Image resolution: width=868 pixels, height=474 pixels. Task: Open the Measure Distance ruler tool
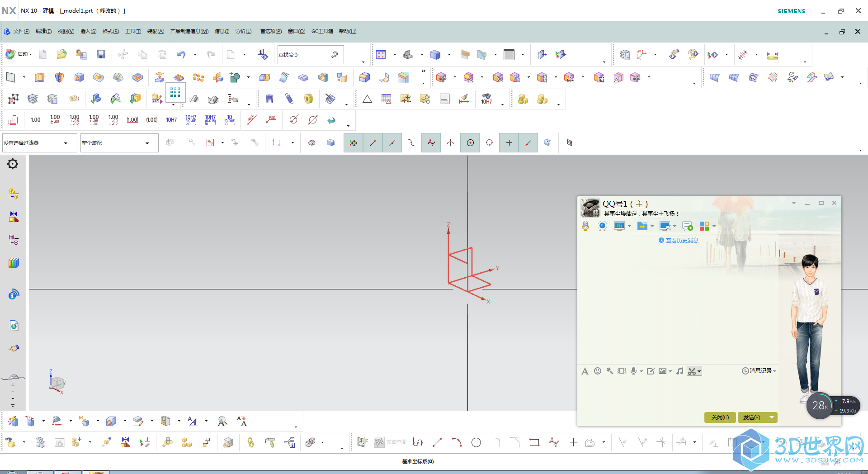click(772, 55)
